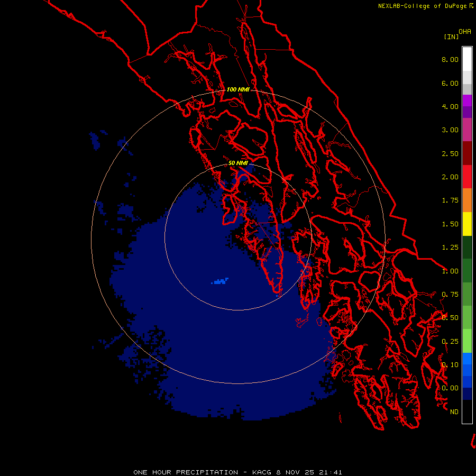Image resolution: width=476 pixels, height=476 pixels.
Task: Select the 0.75 legend value
Action: click(x=450, y=295)
